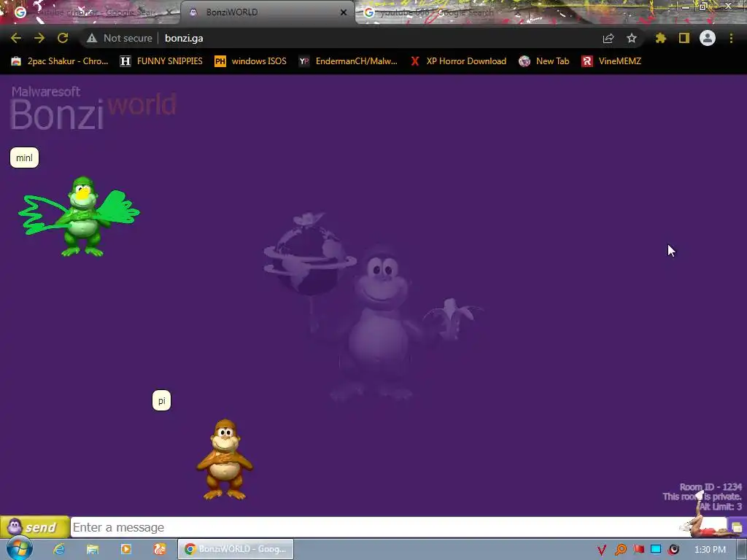This screenshot has height=560, width=747.
Task: Open the windows ISOS bookmark
Action: click(251, 61)
